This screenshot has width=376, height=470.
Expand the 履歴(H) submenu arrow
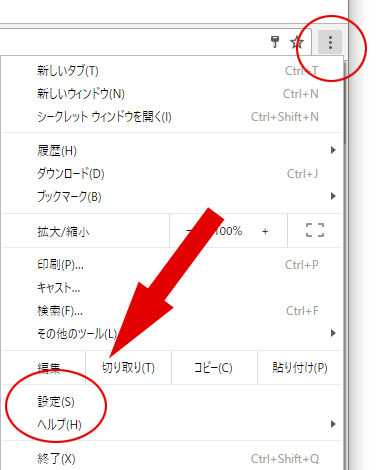[x=333, y=150]
